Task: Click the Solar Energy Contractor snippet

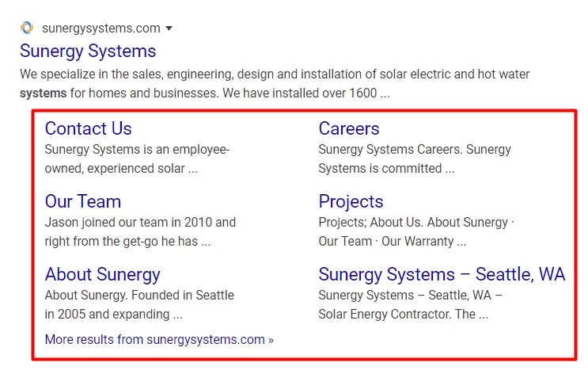Action: pos(410,304)
